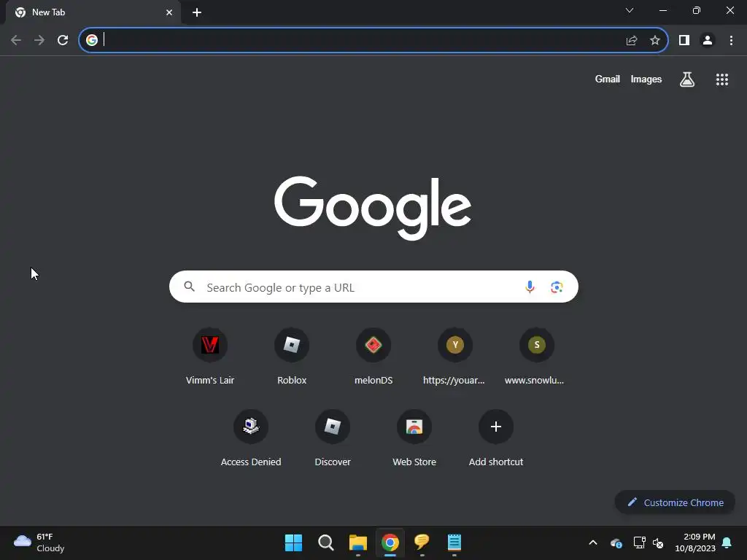This screenshot has width=747, height=560.
Task: Open Notepad from taskbar
Action: point(454,542)
